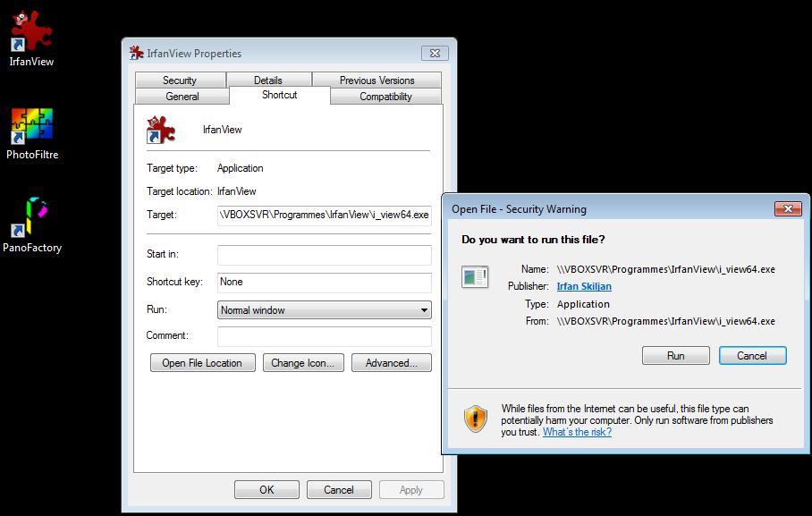Open the Compatibility tab
The width and height of the screenshot is (812, 516).
(x=385, y=97)
